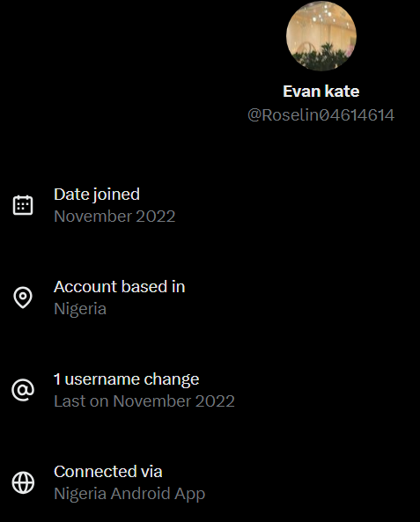Click the display name Evan kate
This screenshot has width=420, height=522.
[321, 92]
